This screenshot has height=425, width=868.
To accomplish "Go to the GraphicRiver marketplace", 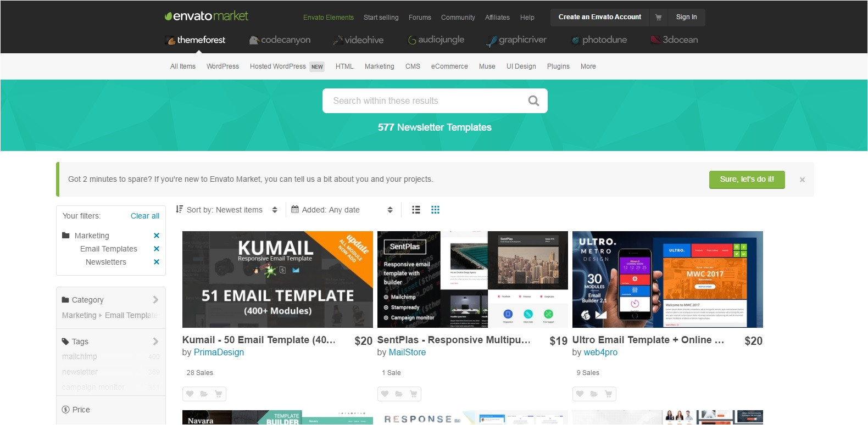I will [x=516, y=40].
